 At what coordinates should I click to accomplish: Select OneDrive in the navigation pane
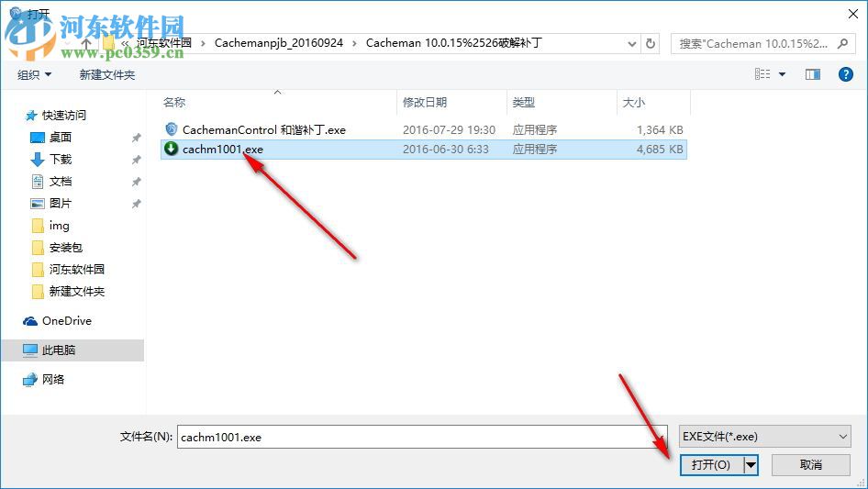pos(67,320)
